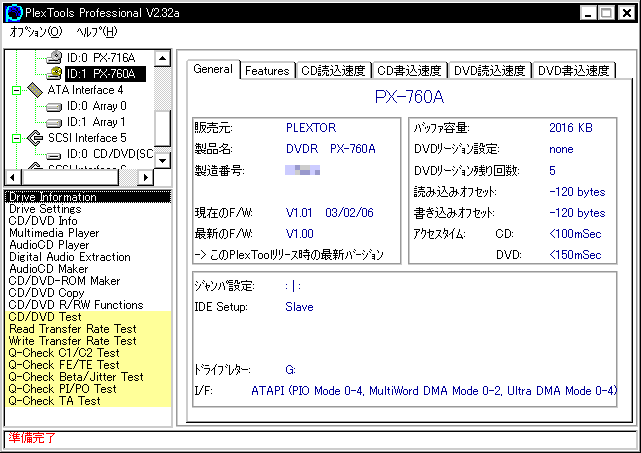This screenshot has height=453, width=641.
Task: Click the 2016 KB buffer size value
Action: point(571,128)
